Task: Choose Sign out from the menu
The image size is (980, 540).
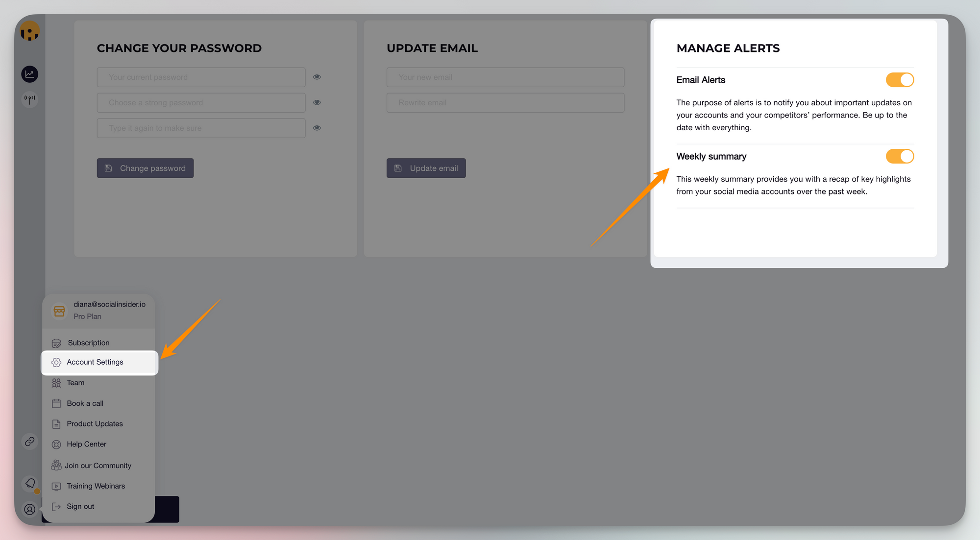Action: pos(80,506)
